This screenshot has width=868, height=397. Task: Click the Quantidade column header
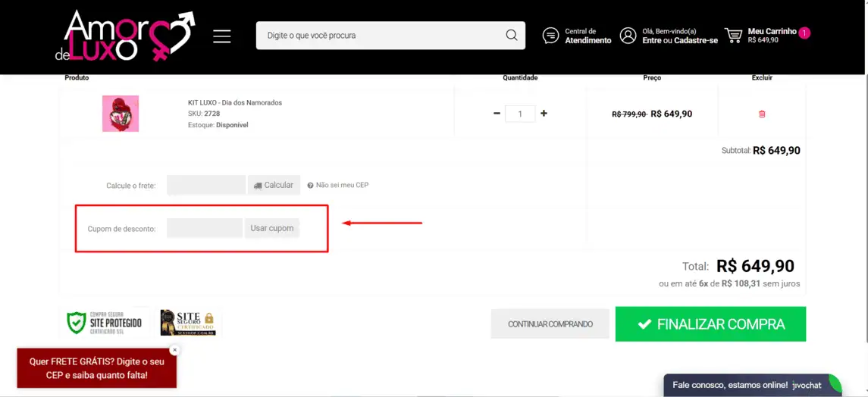click(x=520, y=78)
